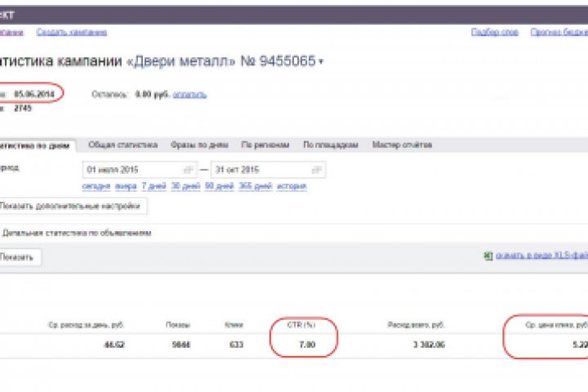Open the 'Подбор слов' link

pos(495,33)
